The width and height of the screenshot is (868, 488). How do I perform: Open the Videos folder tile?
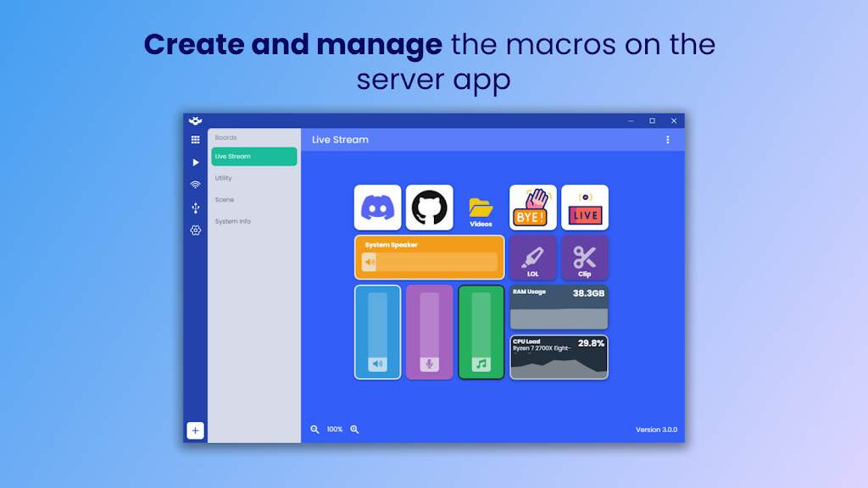481,209
